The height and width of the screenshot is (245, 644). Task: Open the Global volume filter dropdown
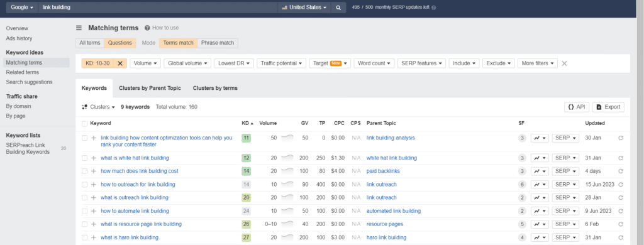[187, 63]
